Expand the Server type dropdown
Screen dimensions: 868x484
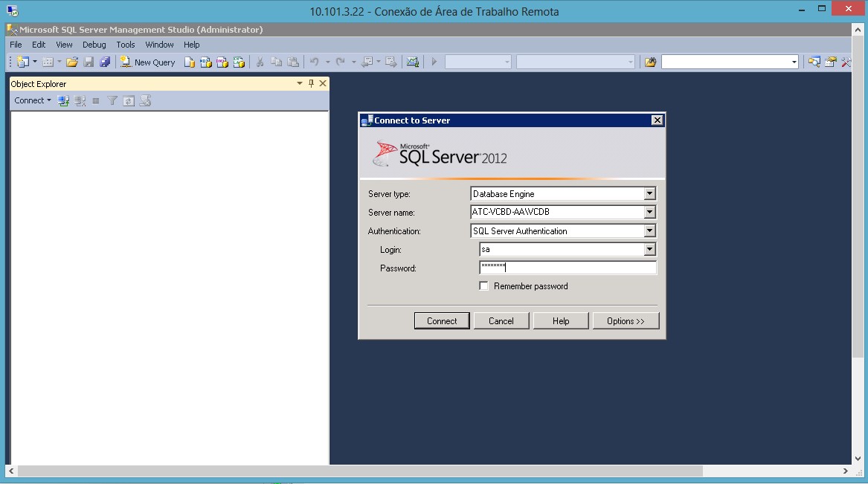point(649,194)
